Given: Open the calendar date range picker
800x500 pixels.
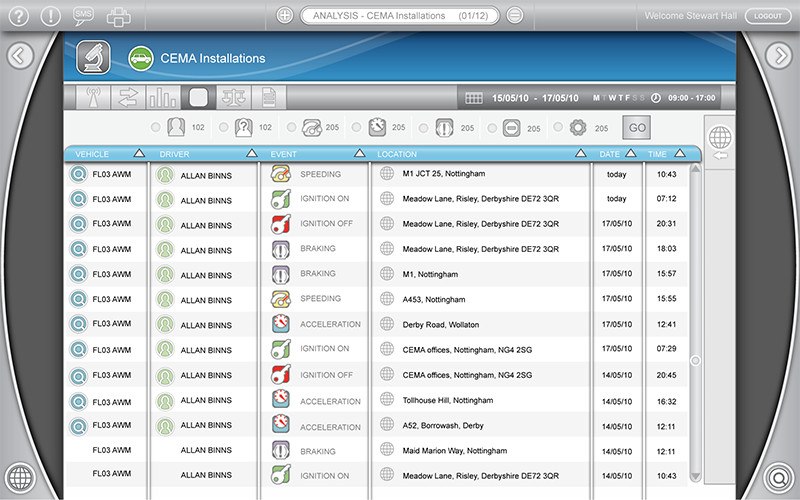Looking at the screenshot, I should [473, 98].
